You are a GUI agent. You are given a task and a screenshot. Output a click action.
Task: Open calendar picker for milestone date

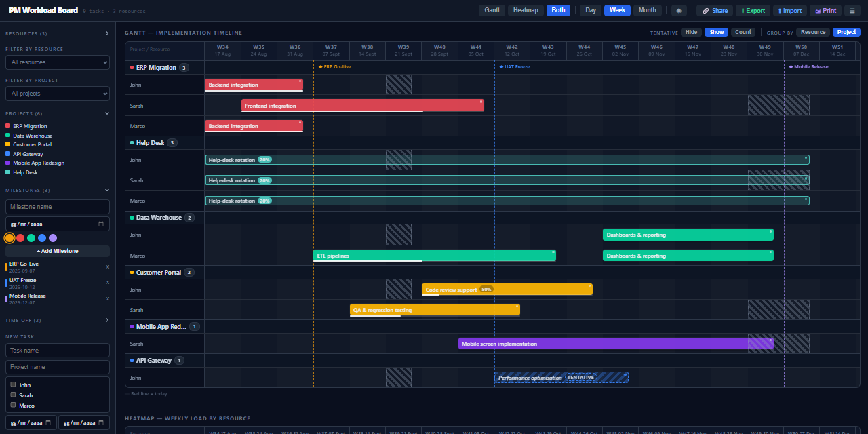(x=101, y=224)
